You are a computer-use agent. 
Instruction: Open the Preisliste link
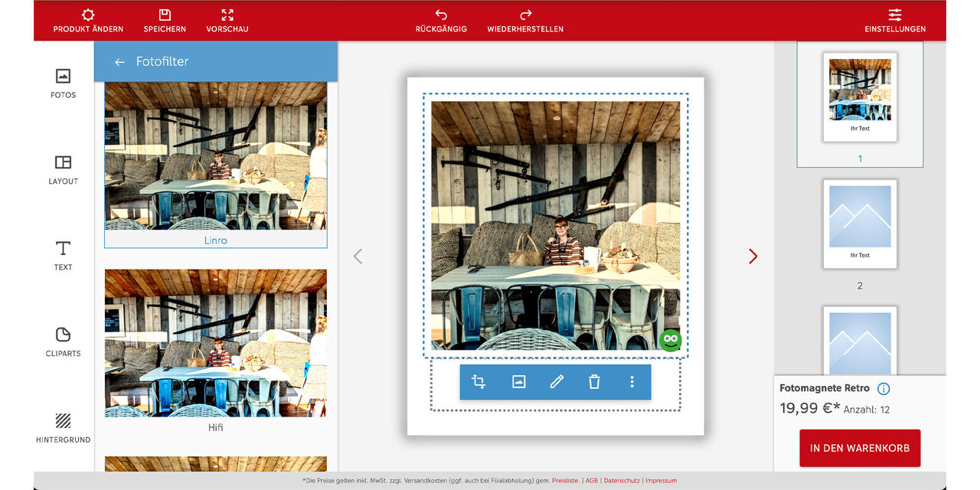click(565, 481)
